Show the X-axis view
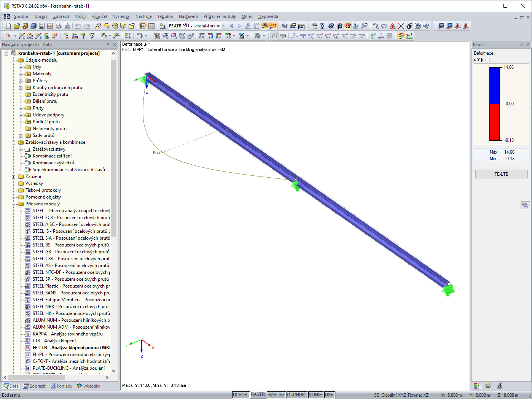The width and height of the screenshot is (532, 399). (202, 36)
